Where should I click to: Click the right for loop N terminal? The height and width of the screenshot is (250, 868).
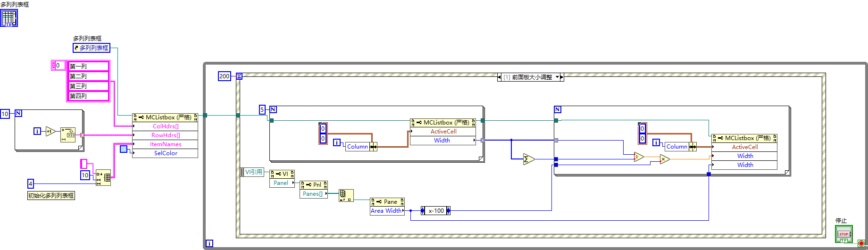point(558,109)
